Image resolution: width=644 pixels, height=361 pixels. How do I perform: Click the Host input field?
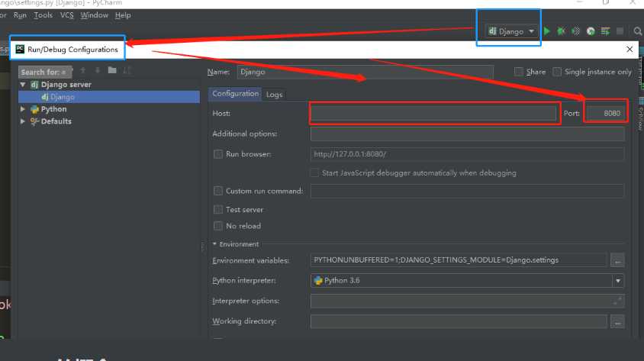click(433, 113)
